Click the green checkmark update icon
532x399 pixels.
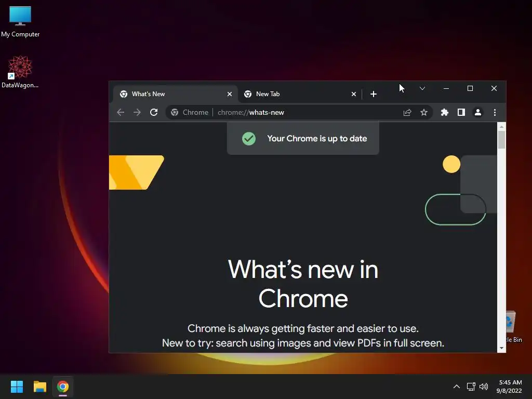pos(249,138)
